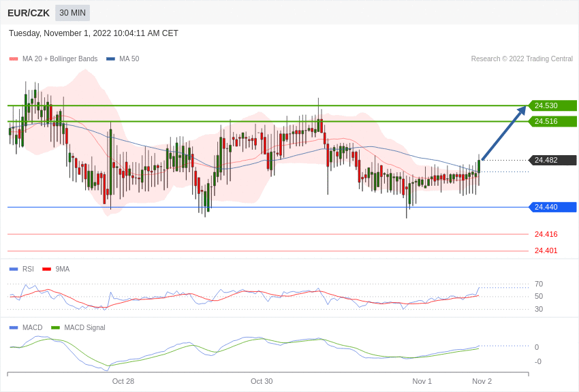
Task: Click the Nov 2 date axis label
Action: 482,381
